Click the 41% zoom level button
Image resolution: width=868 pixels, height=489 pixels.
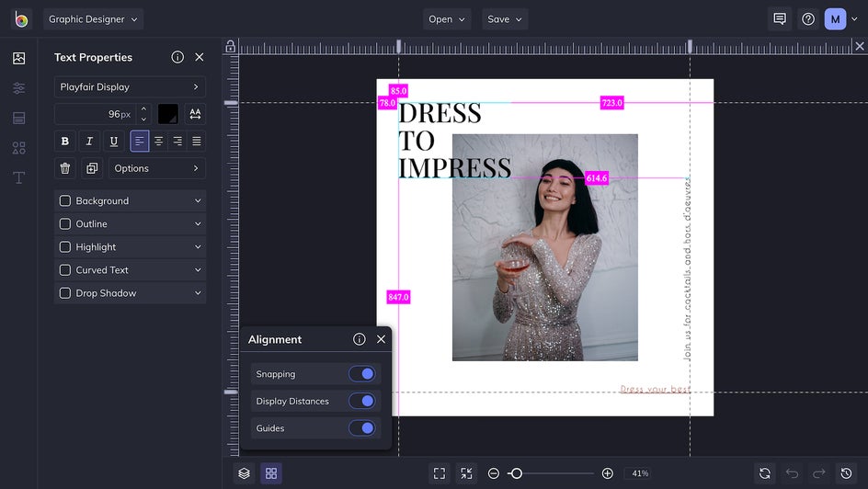(x=639, y=473)
